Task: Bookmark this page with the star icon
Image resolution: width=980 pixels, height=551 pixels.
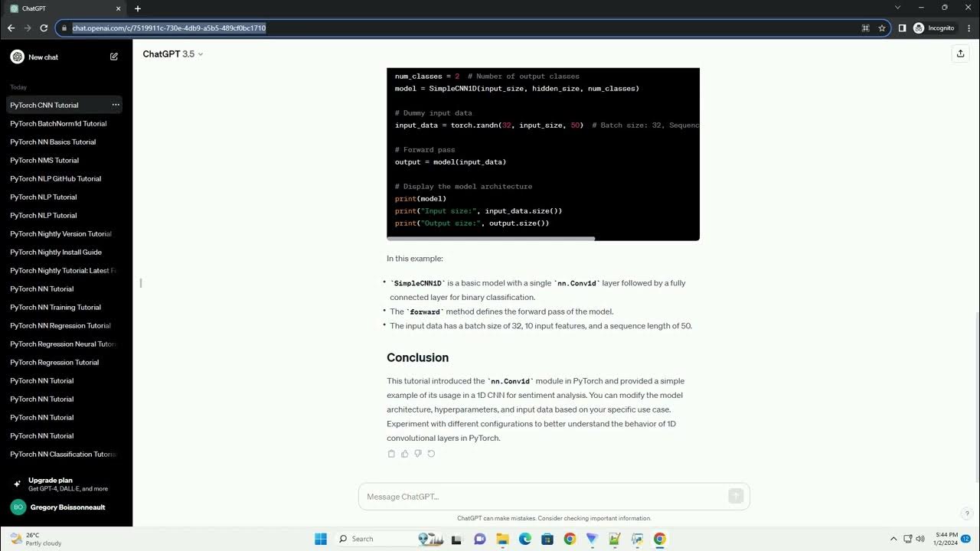Action: 882,28
